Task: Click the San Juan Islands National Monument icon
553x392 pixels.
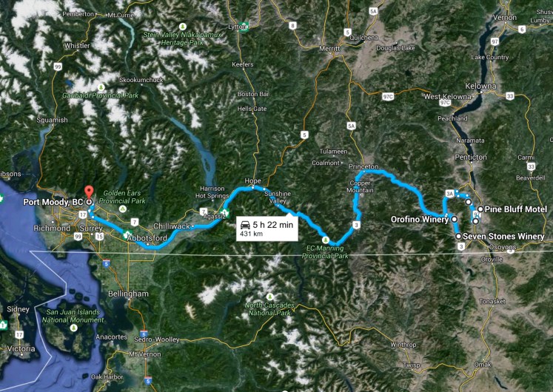Action: (x=74, y=328)
